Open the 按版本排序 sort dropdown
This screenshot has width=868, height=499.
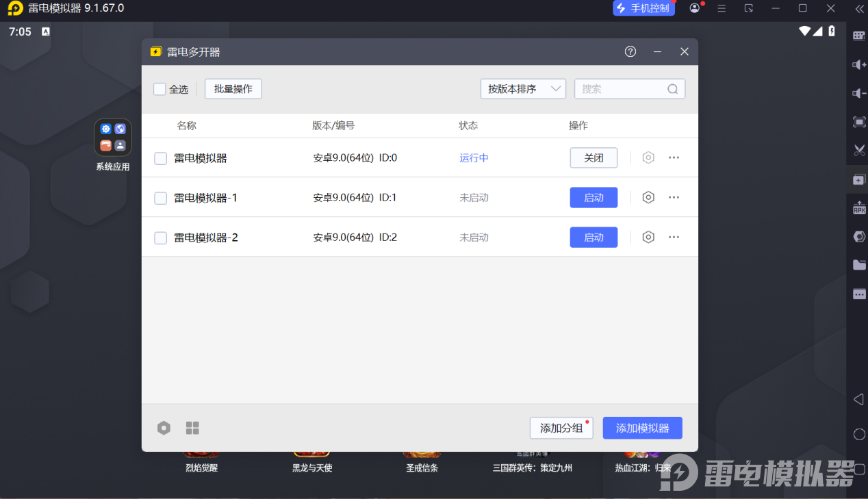523,88
